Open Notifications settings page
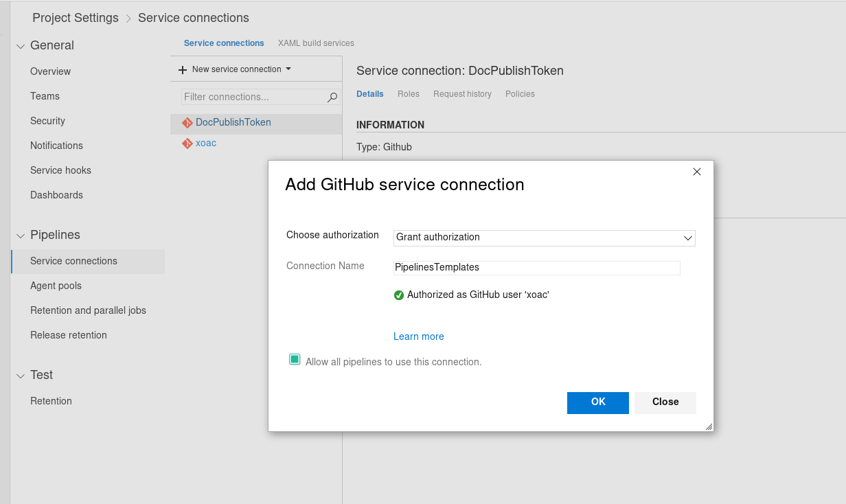The width and height of the screenshot is (846, 504). (x=56, y=146)
